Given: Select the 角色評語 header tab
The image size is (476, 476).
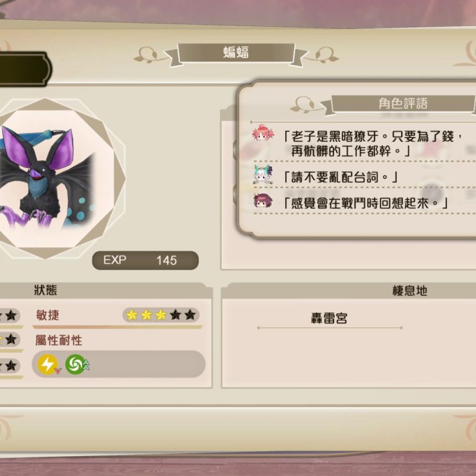Looking at the screenshot, I should (x=403, y=104).
